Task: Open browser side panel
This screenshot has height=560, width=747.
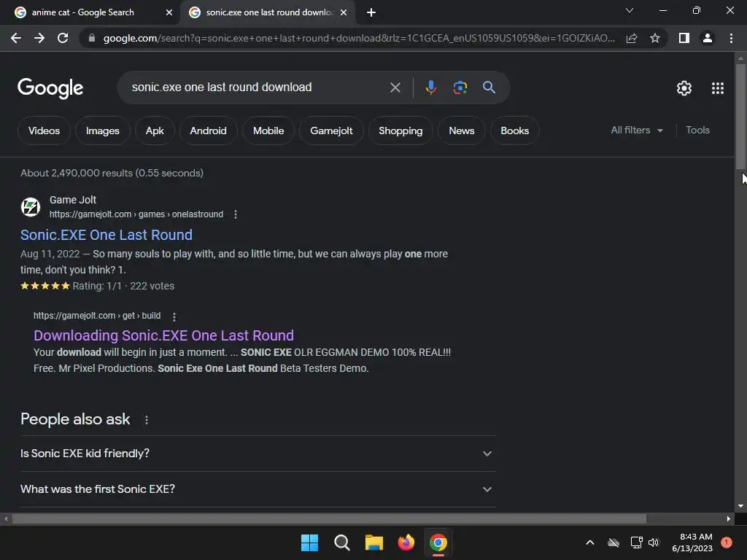Action: click(x=684, y=38)
